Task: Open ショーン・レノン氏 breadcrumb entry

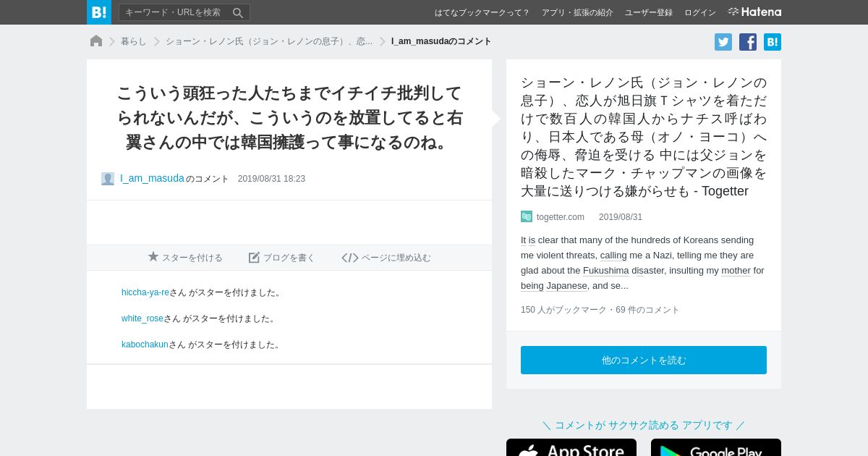Action: click(x=269, y=41)
